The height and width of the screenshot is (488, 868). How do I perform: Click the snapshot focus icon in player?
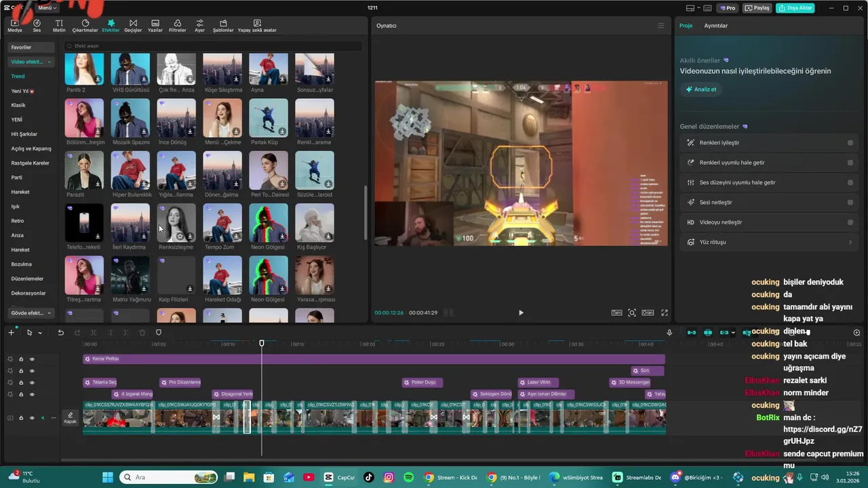click(x=632, y=312)
